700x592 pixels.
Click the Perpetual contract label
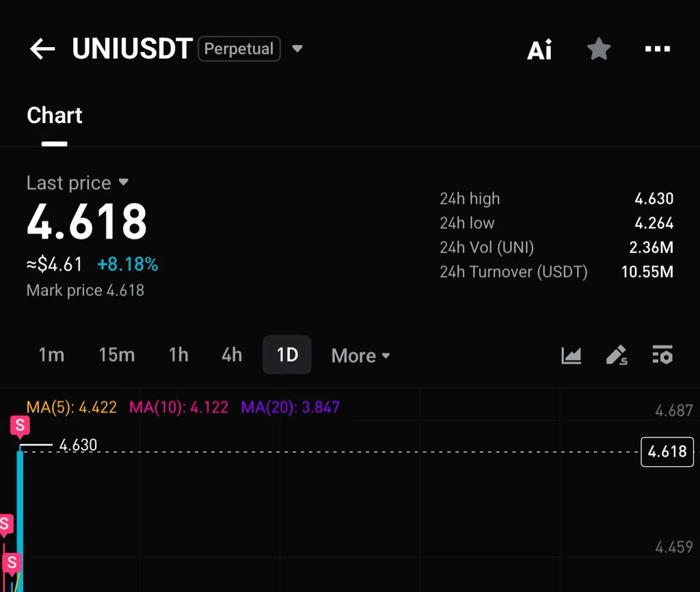pyautogui.click(x=239, y=49)
